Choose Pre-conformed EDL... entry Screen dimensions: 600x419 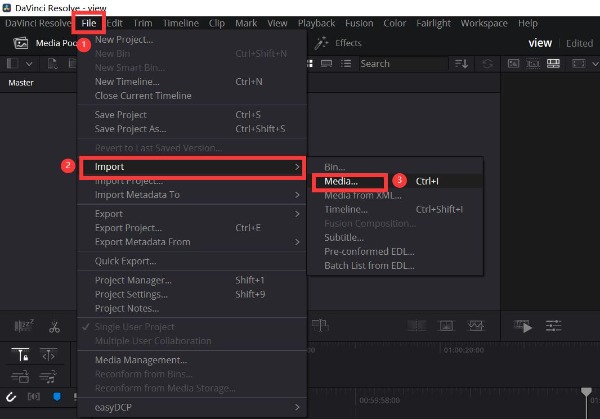click(x=395, y=251)
